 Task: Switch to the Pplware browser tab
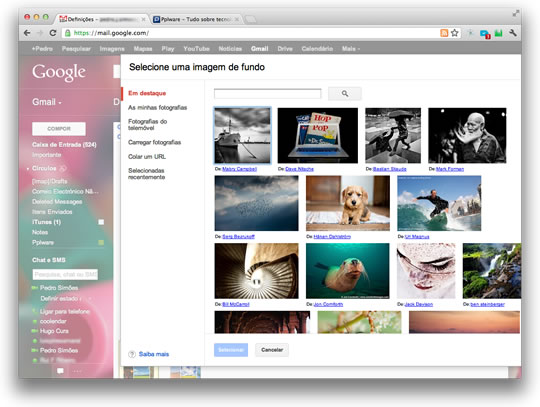[x=196, y=19]
